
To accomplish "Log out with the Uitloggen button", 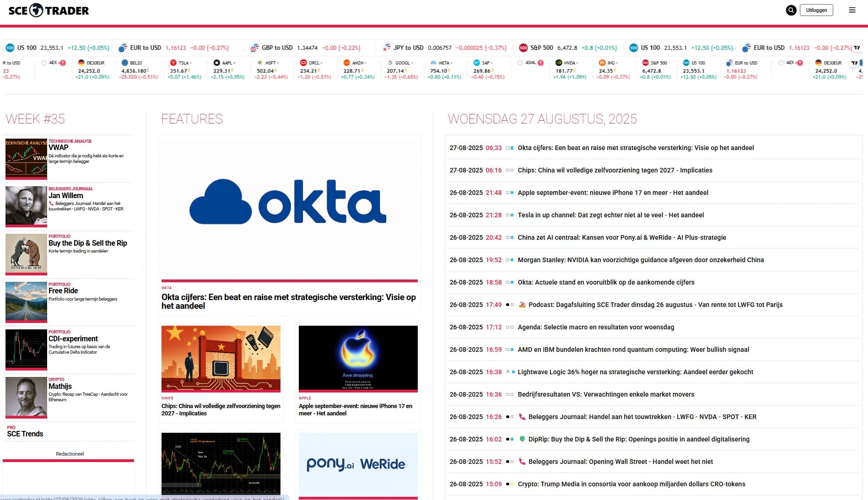I will click(816, 10).
